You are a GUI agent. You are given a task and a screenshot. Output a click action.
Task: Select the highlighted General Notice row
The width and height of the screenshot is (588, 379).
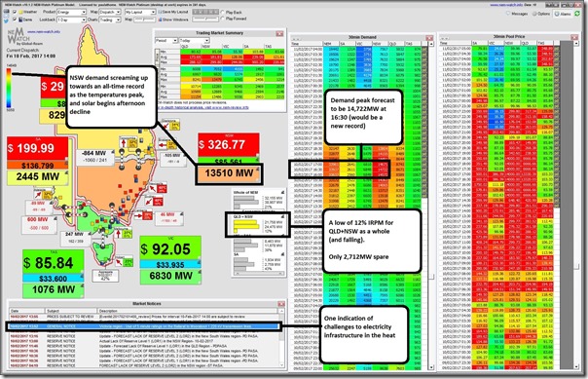(x=143, y=326)
